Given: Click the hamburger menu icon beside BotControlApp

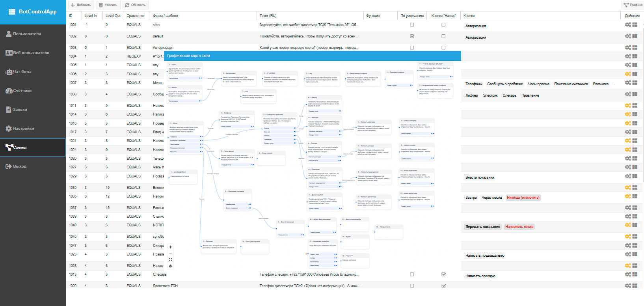Looking at the screenshot, I should click(x=12, y=12).
